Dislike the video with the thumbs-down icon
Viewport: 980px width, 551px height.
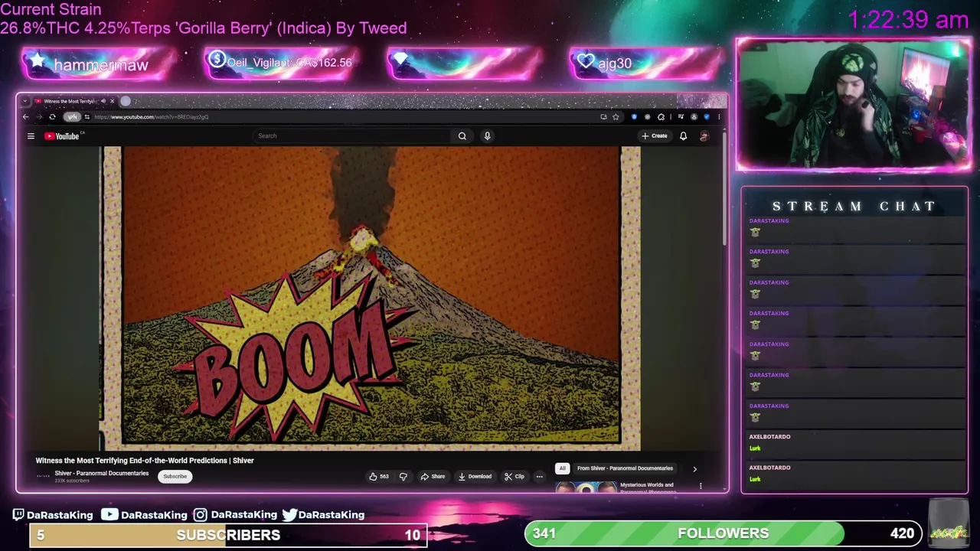pos(403,476)
